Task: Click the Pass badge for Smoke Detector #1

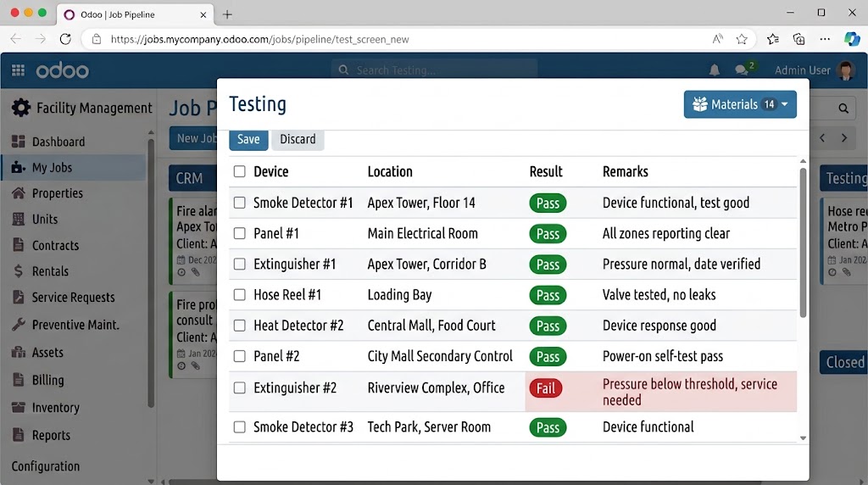Action: pyautogui.click(x=548, y=203)
